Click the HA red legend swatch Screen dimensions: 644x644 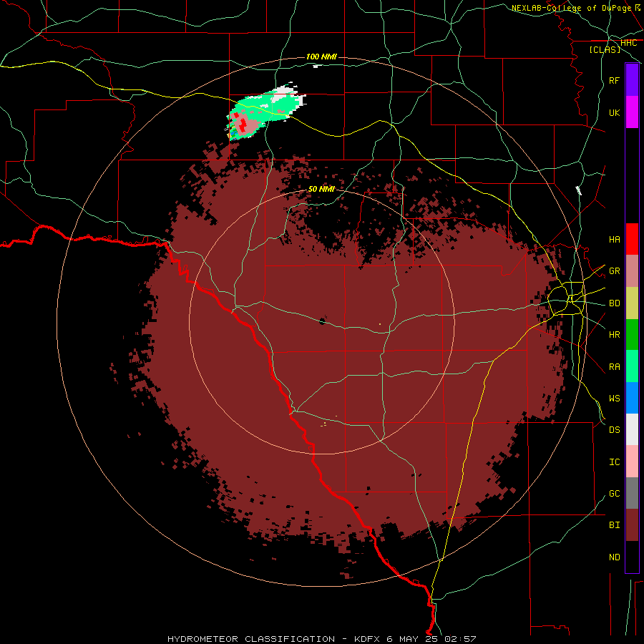pyautogui.click(x=632, y=239)
